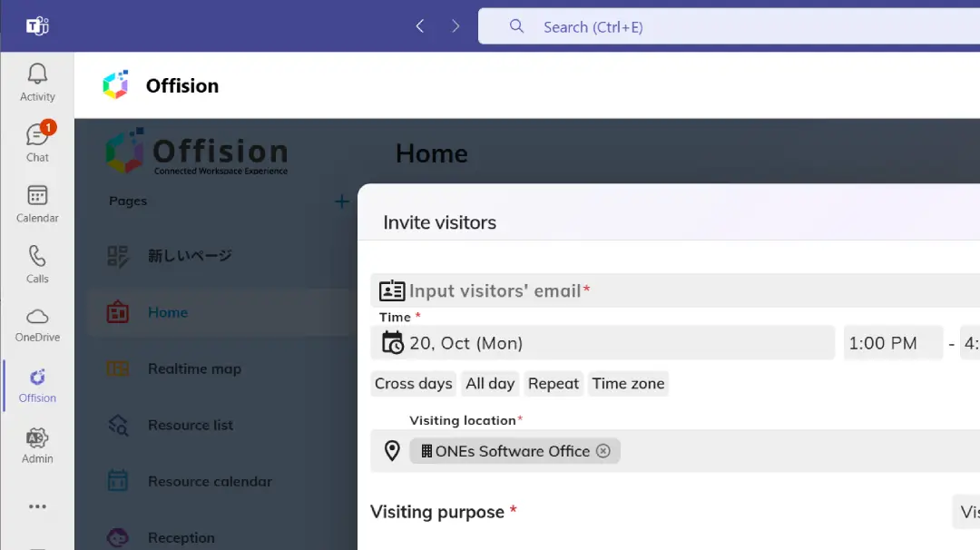Open the Resource list page

118,425
